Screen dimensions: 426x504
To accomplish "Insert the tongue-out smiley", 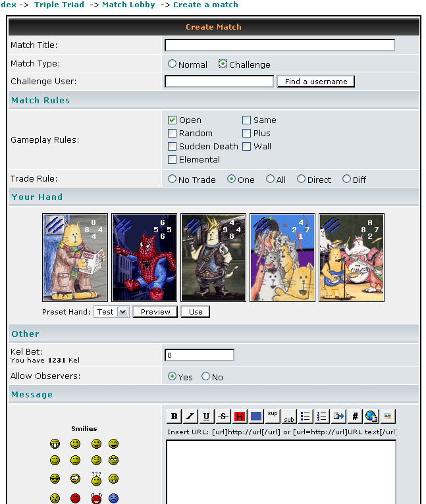I will (x=96, y=444).
